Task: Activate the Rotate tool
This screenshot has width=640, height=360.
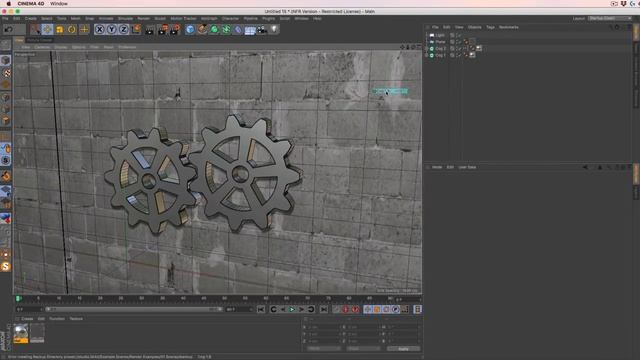Action: pos(71,29)
